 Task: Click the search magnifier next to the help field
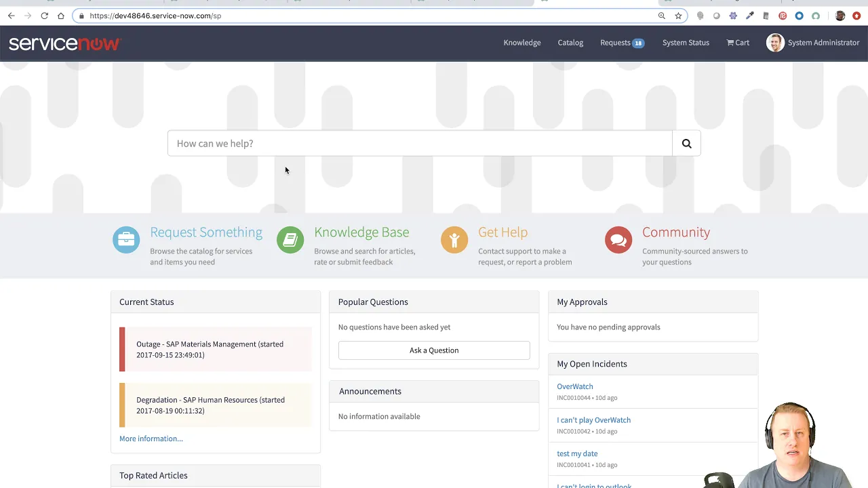coord(686,143)
